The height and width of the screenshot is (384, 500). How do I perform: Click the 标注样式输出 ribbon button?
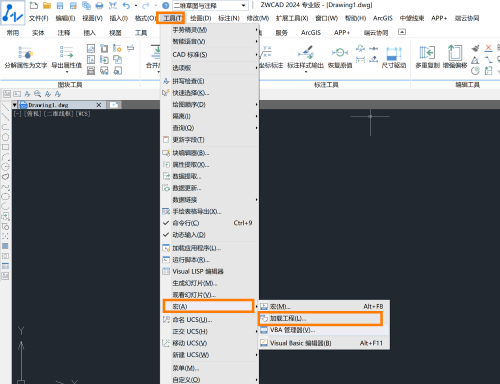tap(305, 57)
